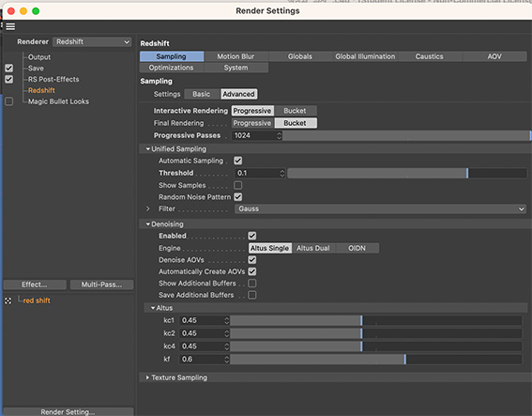The width and height of the screenshot is (532, 416).
Task: Enable Show Additional Buffers checkbox
Action: tap(252, 284)
